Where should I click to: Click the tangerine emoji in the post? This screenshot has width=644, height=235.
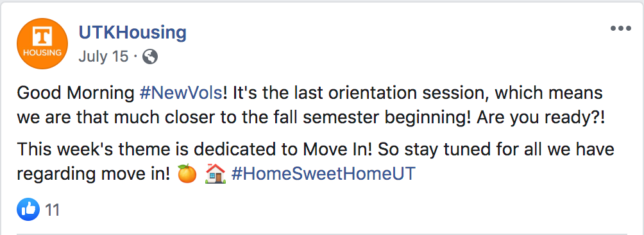[x=187, y=174]
